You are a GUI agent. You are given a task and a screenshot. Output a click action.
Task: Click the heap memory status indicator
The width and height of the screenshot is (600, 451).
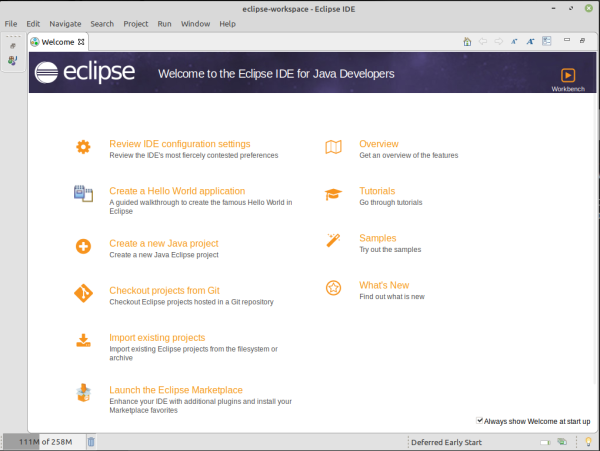[46, 441]
